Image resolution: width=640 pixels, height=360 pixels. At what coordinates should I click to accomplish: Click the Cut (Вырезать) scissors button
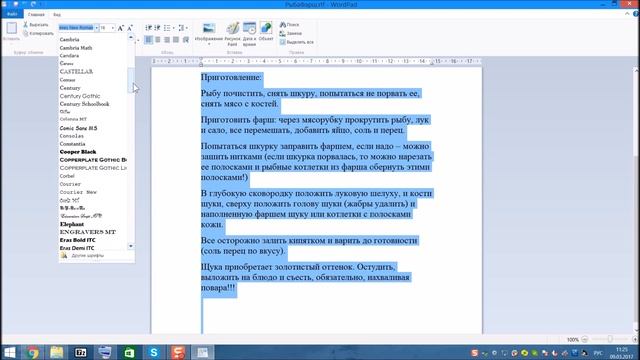pos(36,25)
